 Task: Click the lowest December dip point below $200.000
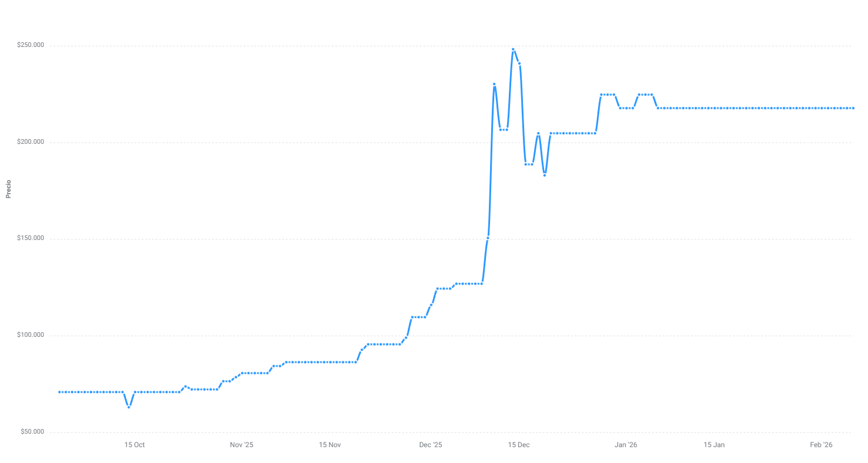coord(545,175)
